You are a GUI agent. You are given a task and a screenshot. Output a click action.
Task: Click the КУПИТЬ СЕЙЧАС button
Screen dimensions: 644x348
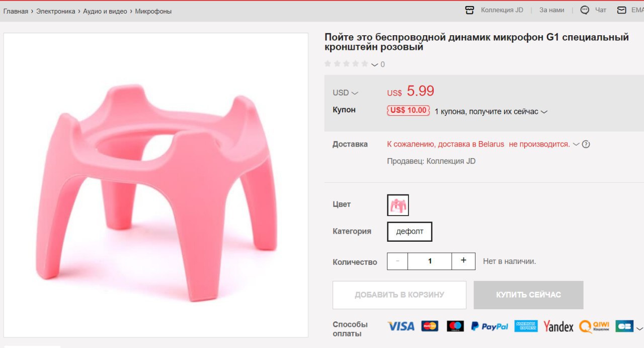click(x=528, y=295)
